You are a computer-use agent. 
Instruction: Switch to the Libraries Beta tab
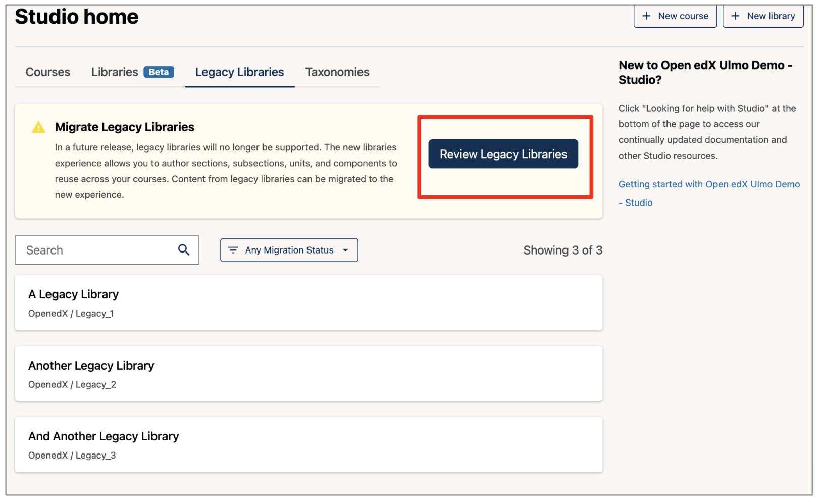coord(115,72)
